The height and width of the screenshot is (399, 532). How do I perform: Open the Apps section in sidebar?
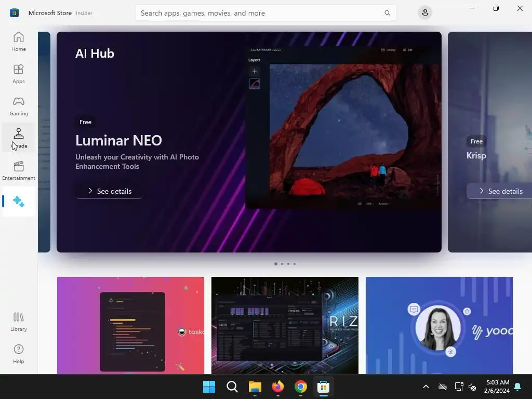pos(19,74)
